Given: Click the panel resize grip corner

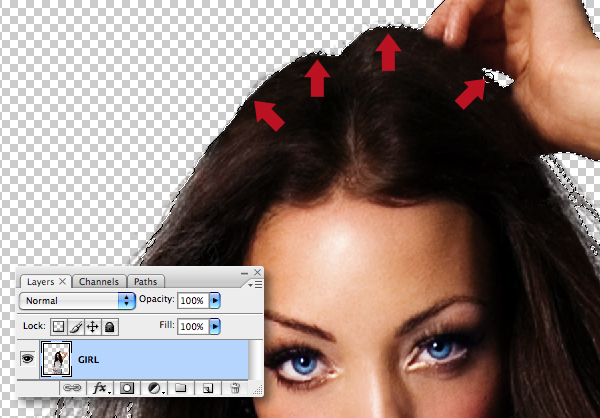Looking at the screenshot, I should point(258,390).
